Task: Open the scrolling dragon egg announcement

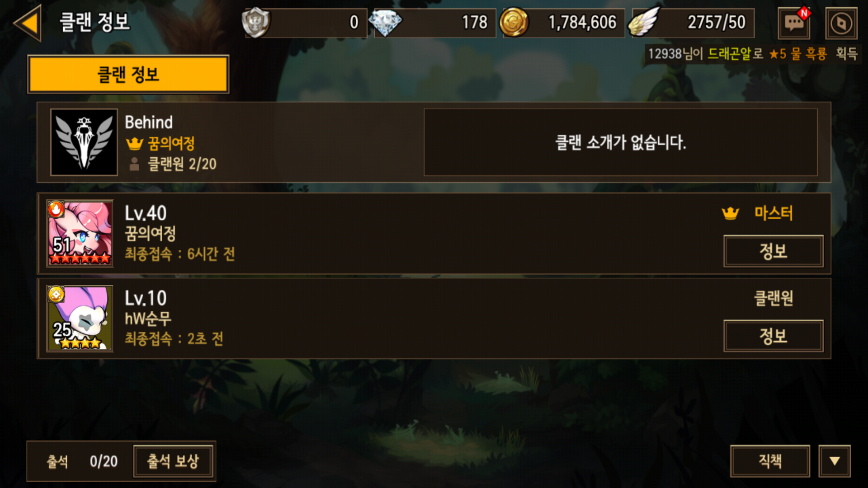Action: [x=753, y=54]
